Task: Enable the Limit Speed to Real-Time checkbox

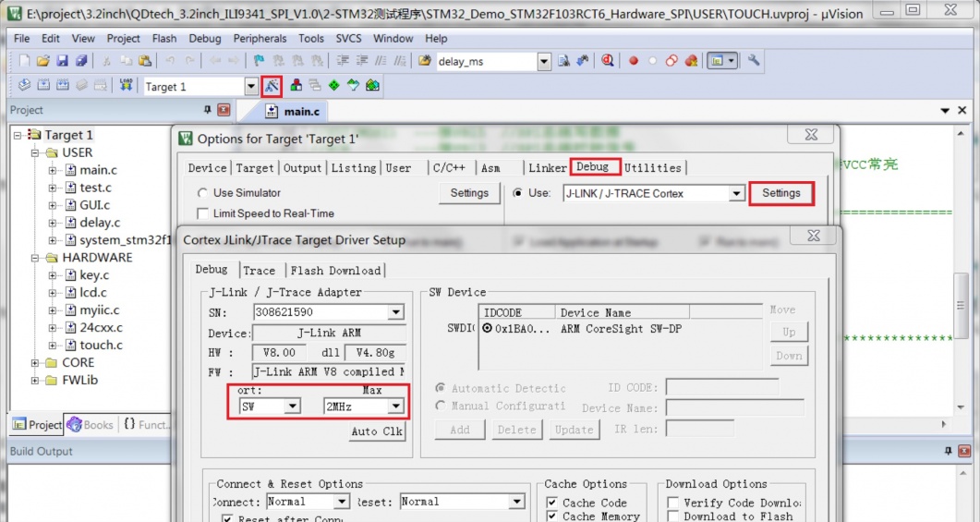Action: 203,213
